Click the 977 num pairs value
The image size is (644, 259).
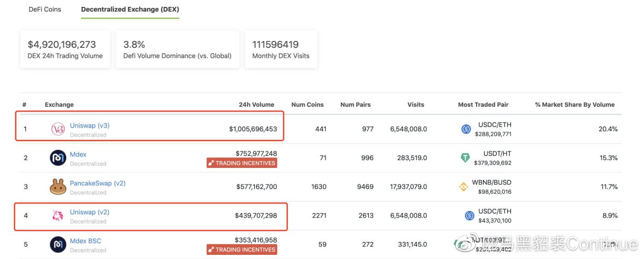coord(368,129)
